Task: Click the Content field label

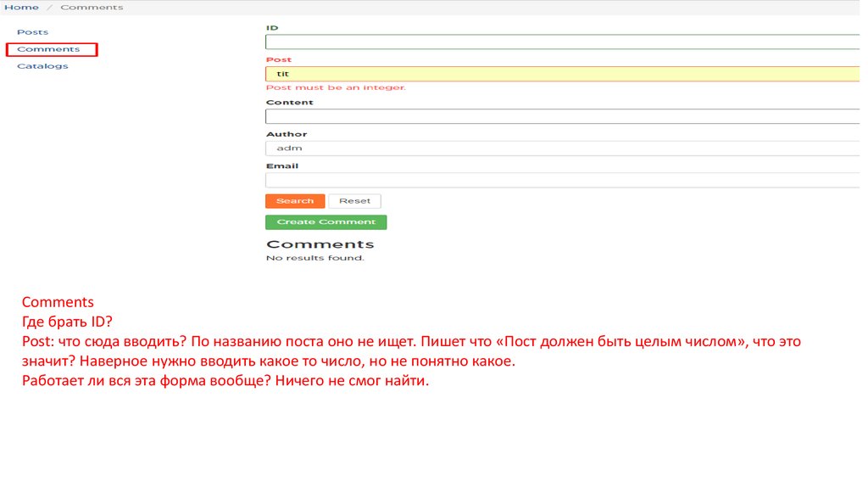Action: (289, 103)
